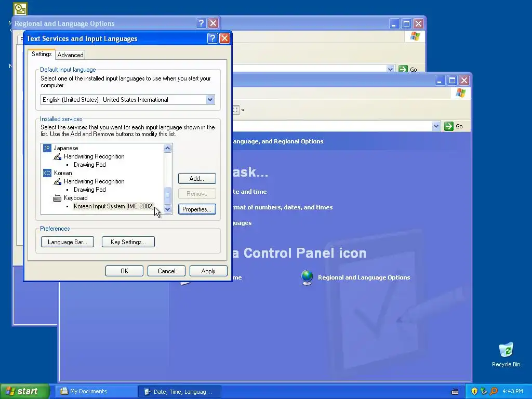Screen dimensions: 532x399
Task: Select the Japanese Handwriting Recognition pen icon
Action: [57, 156]
